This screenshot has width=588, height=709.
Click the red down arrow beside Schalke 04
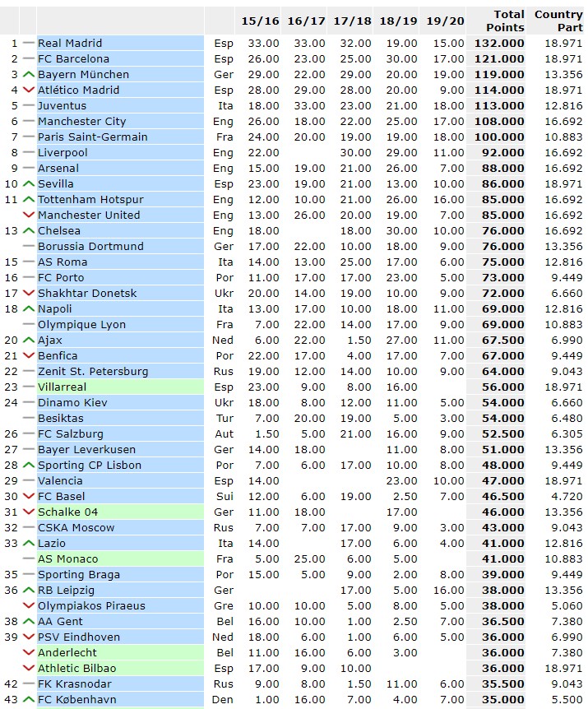[x=29, y=512]
